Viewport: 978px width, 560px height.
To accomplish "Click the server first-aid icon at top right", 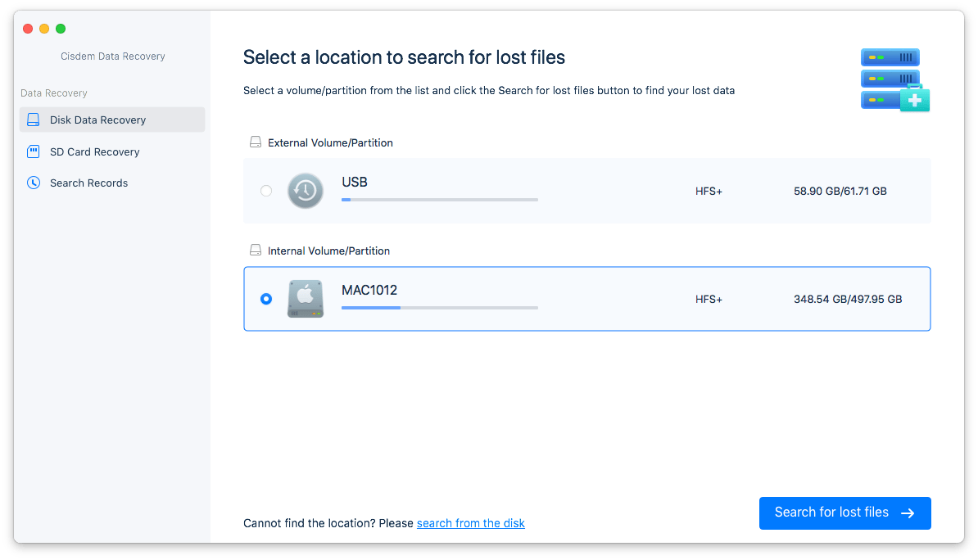I will pos(894,79).
